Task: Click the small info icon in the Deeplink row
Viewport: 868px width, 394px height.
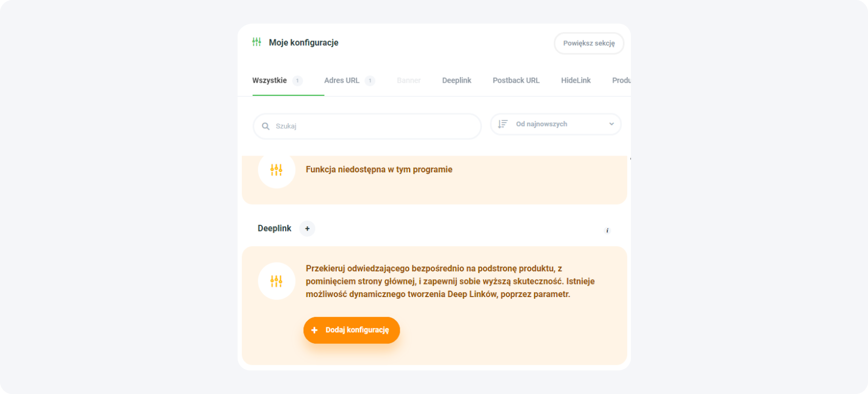Action: [x=607, y=231]
